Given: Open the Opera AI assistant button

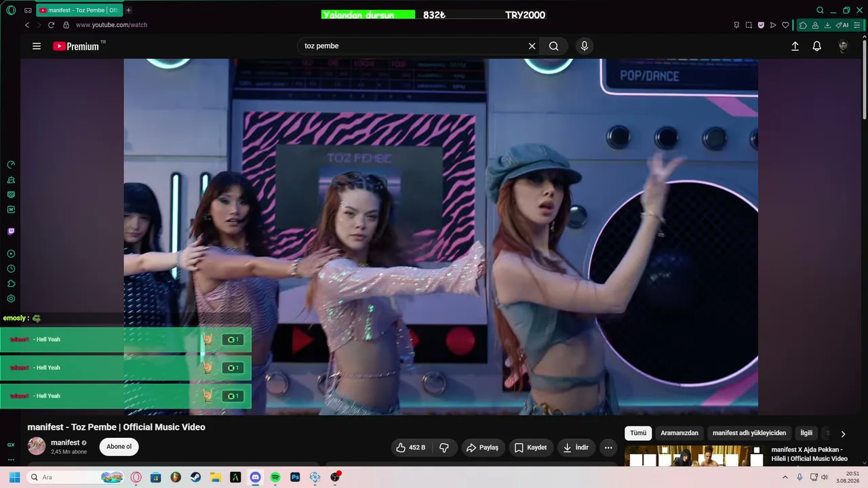Looking at the screenshot, I should tap(842, 25).
